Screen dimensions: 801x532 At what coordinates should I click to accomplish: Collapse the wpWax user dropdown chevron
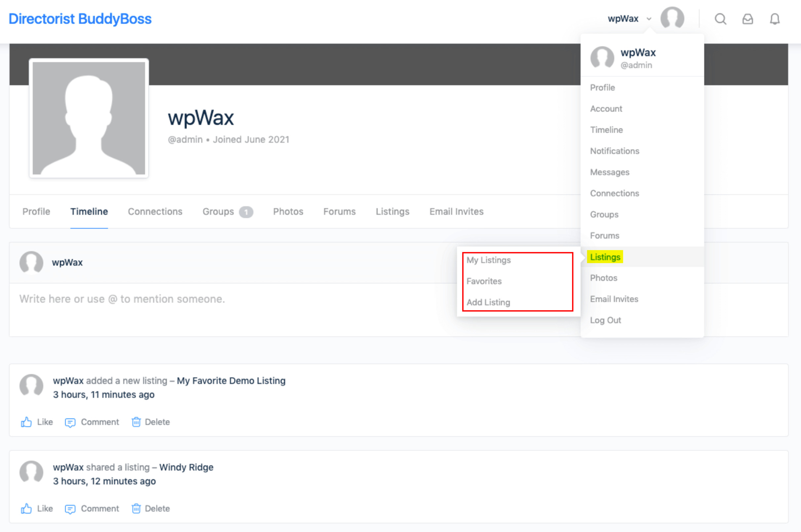[x=649, y=19]
